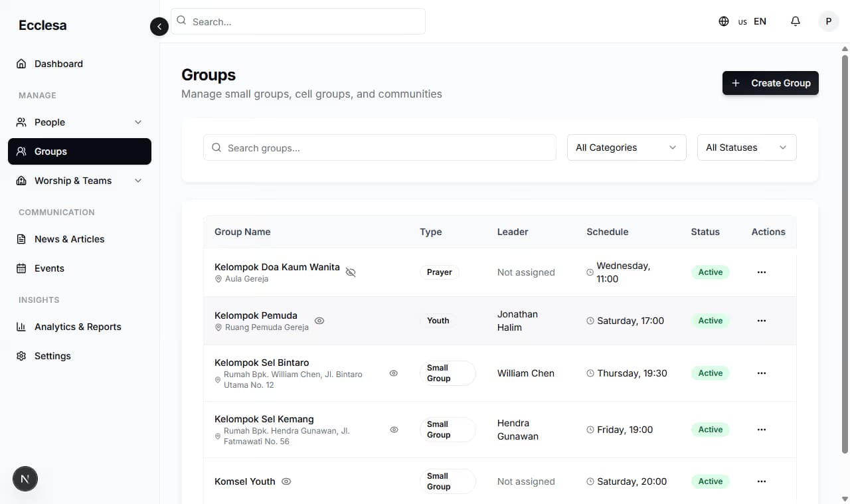850x504 pixels.
Task: Click the plus icon in Create Group
Action: pos(736,83)
